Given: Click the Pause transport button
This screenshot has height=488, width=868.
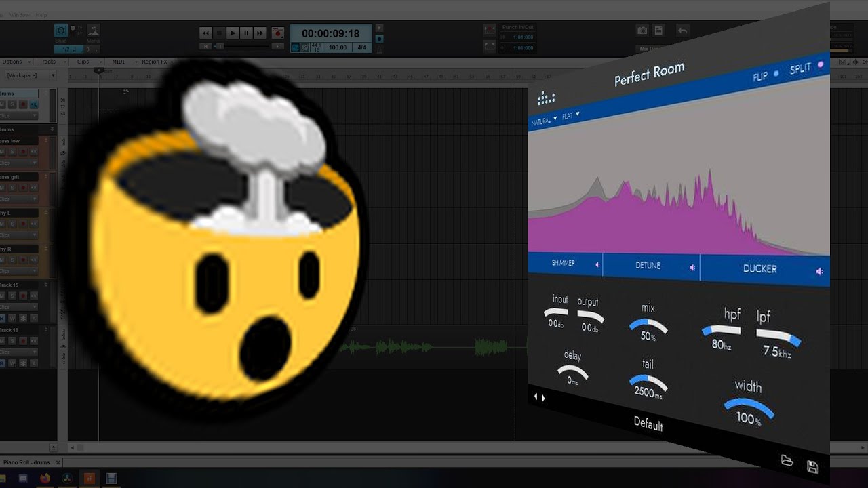Looking at the screenshot, I should click(246, 33).
